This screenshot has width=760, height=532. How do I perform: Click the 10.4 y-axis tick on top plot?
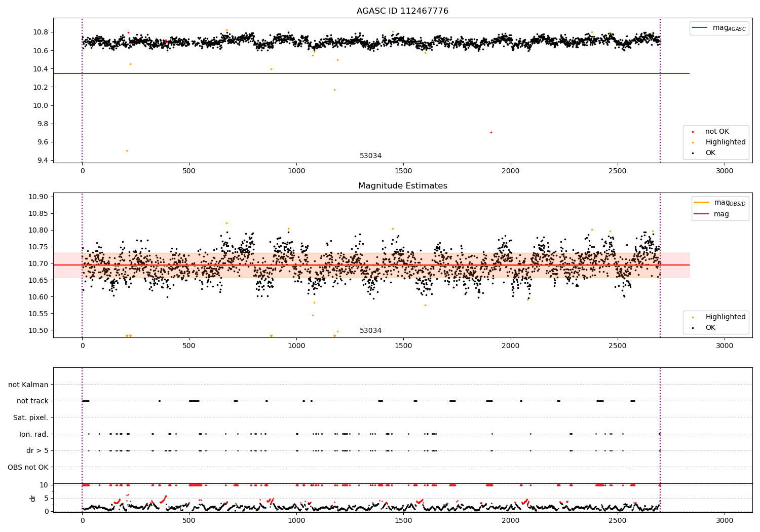pyautogui.click(x=41, y=69)
